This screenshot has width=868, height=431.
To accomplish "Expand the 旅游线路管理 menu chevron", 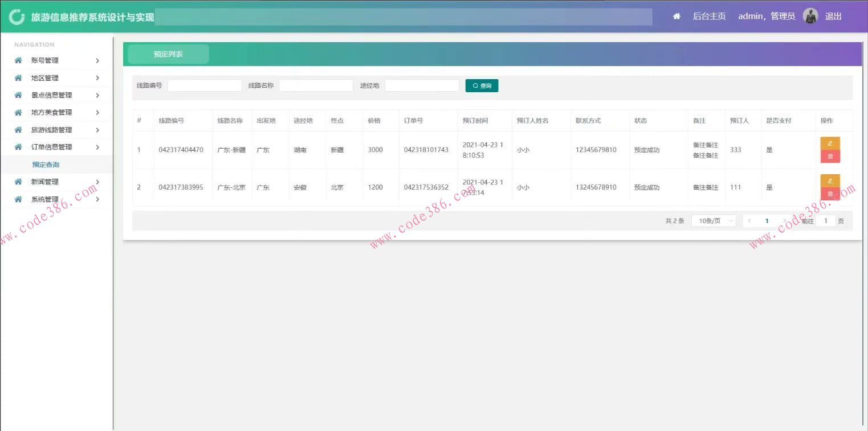I will tap(97, 130).
